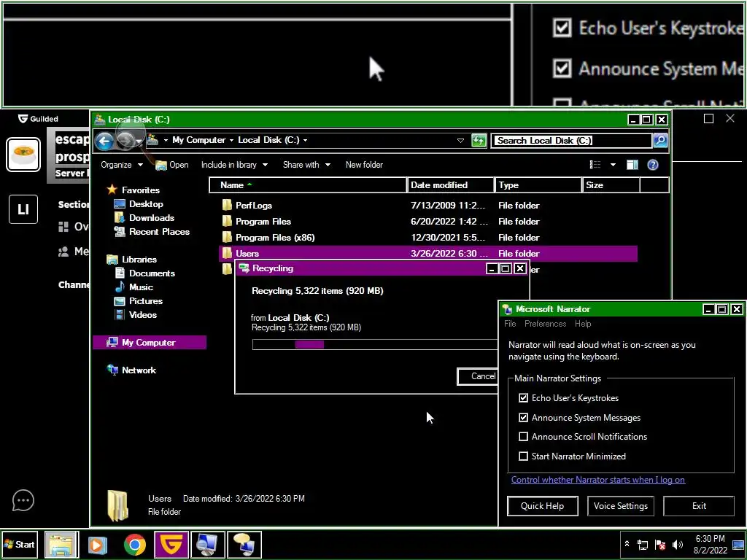Open Explorer help question mark icon
The height and width of the screenshot is (560, 747).
click(x=653, y=165)
